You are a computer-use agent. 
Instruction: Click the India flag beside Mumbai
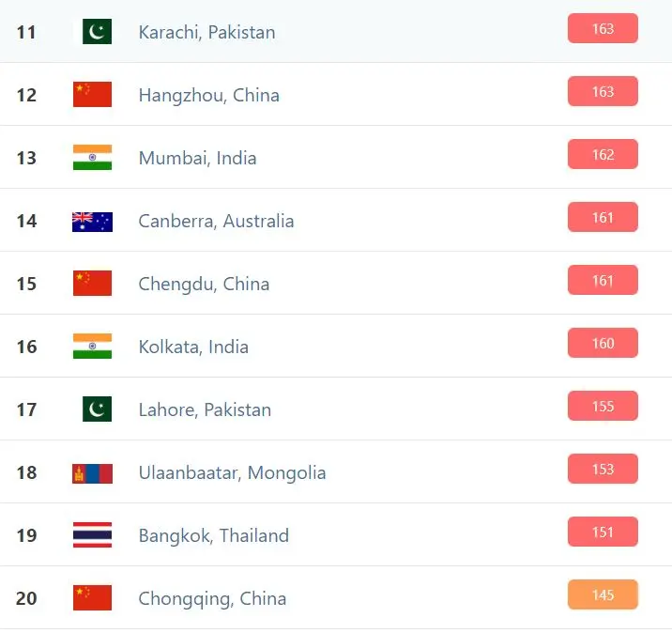(x=93, y=158)
